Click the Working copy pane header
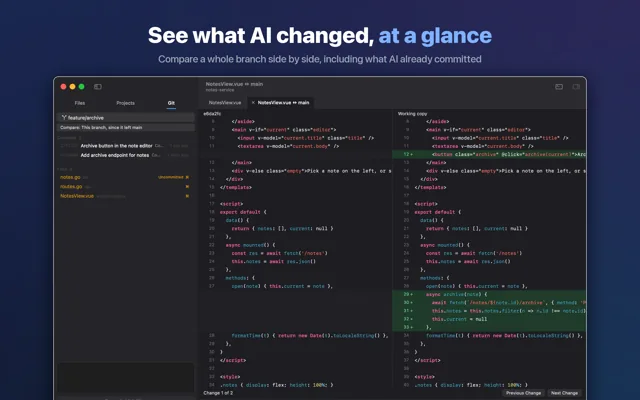Image resolution: width=640 pixels, height=400 pixels. 412,114
